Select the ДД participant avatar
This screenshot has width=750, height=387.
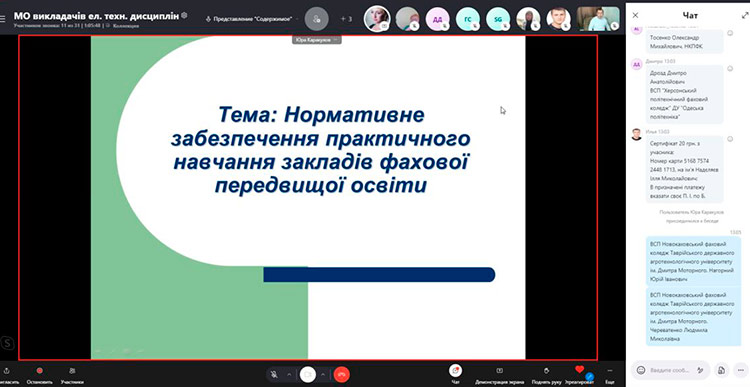tap(437, 19)
